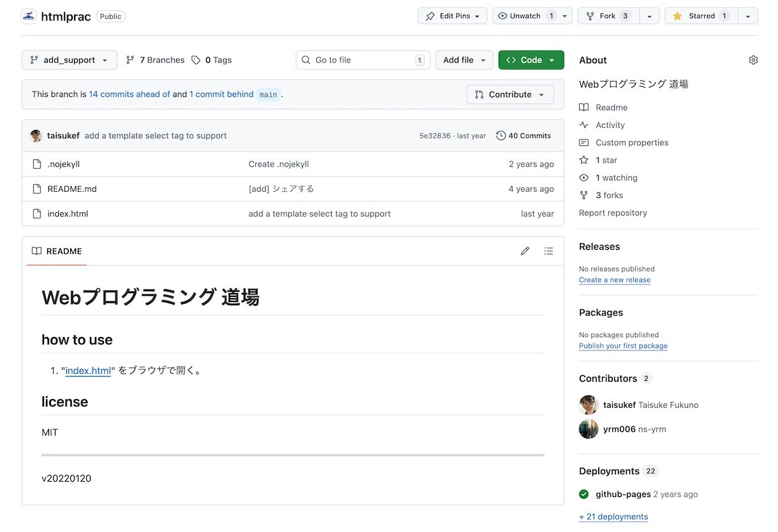Open the index.html file

pos(68,214)
